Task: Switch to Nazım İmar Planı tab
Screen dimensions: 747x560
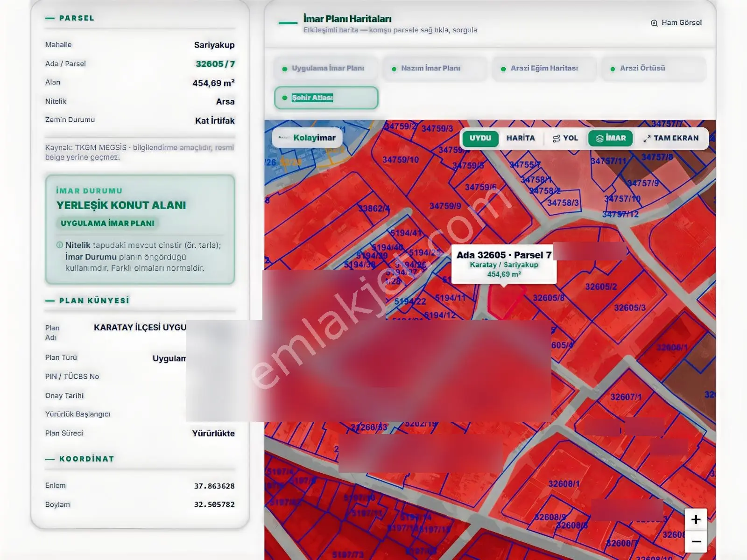Action: tap(435, 69)
